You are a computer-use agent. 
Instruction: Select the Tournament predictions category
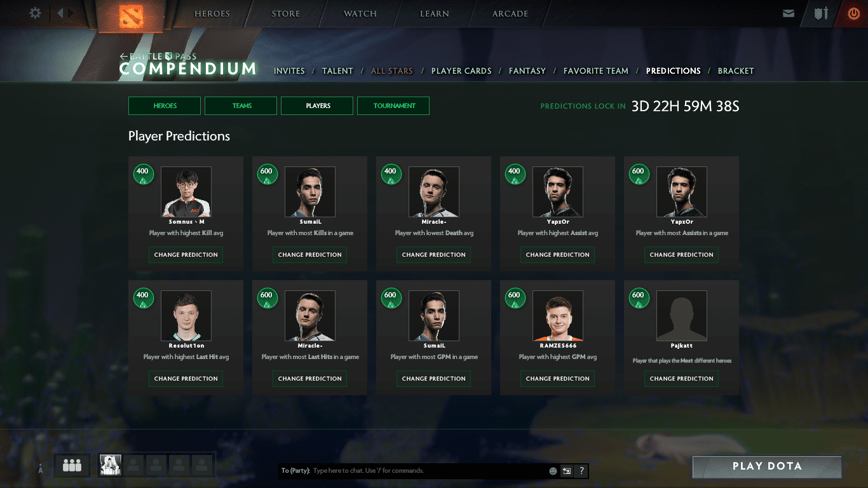(394, 105)
